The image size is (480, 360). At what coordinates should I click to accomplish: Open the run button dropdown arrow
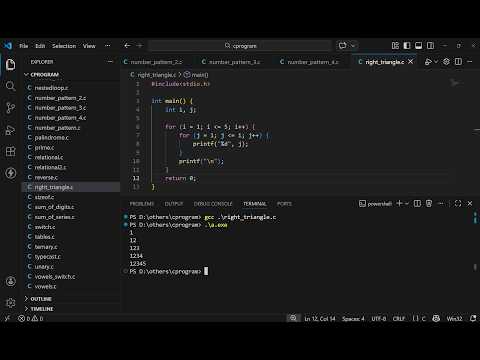click(x=436, y=62)
